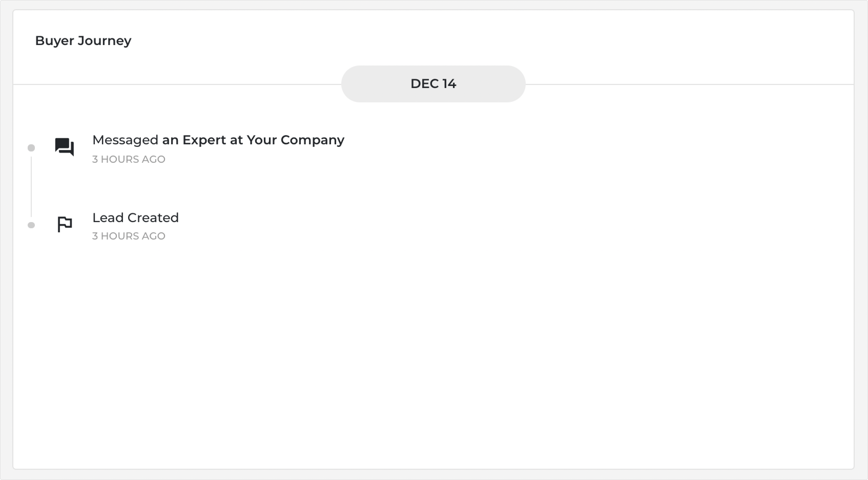The image size is (868, 480).
Task: Click the timeline dot beside Lead Created
Action: (x=31, y=225)
